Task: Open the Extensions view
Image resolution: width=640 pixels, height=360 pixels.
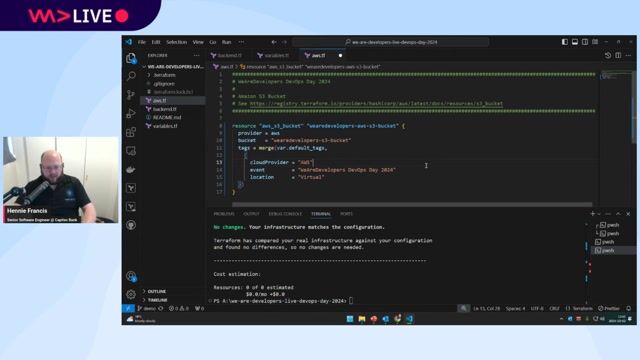Action: click(x=131, y=132)
